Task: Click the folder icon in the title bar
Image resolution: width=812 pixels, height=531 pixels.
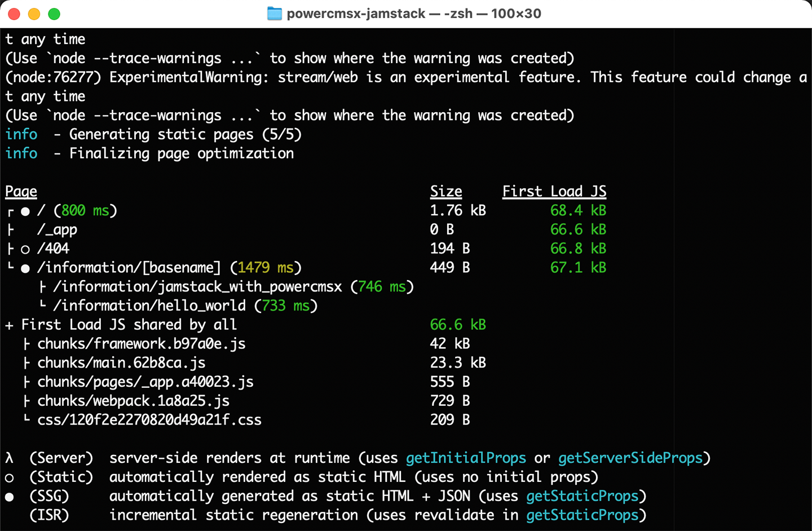Action: click(275, 14)
